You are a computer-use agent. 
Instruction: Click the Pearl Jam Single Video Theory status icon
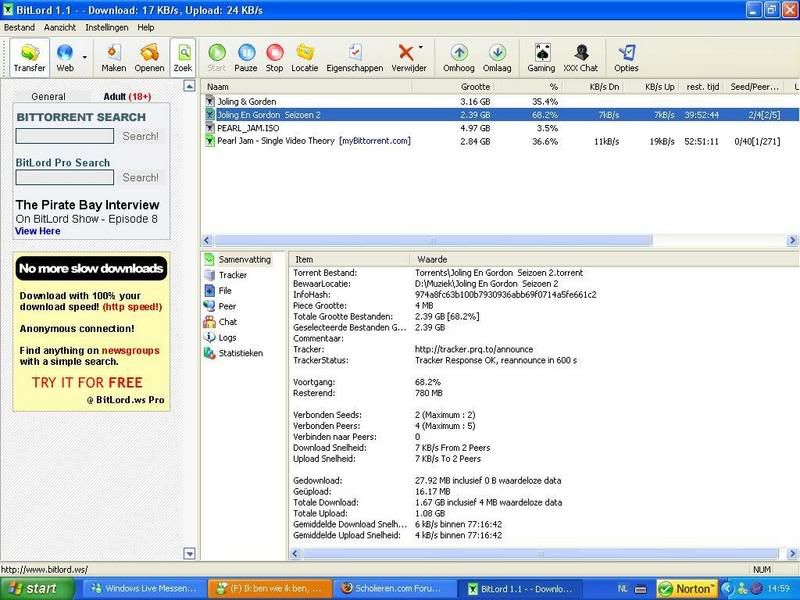(x=210, y=141)
